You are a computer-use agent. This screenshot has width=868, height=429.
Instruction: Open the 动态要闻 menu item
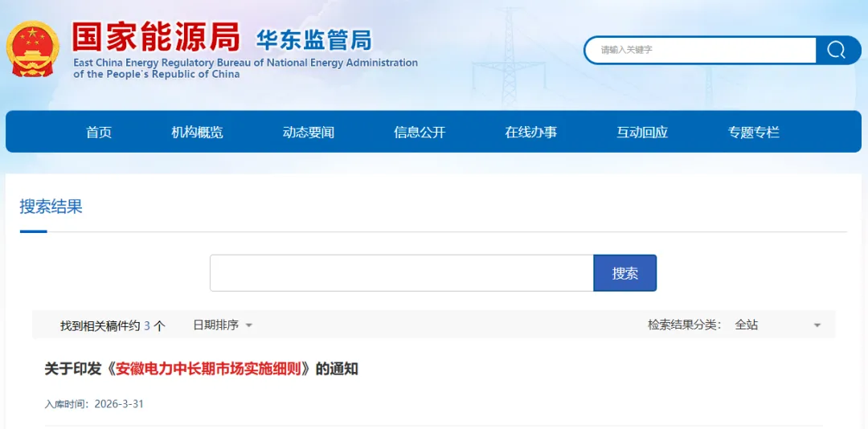pos(309,133)
